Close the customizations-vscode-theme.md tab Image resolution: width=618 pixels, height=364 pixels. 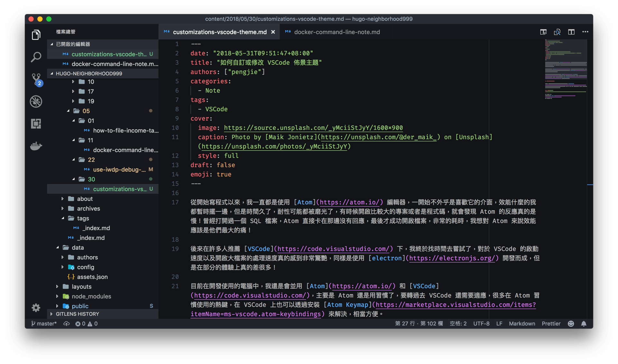(x=273, y=32)
